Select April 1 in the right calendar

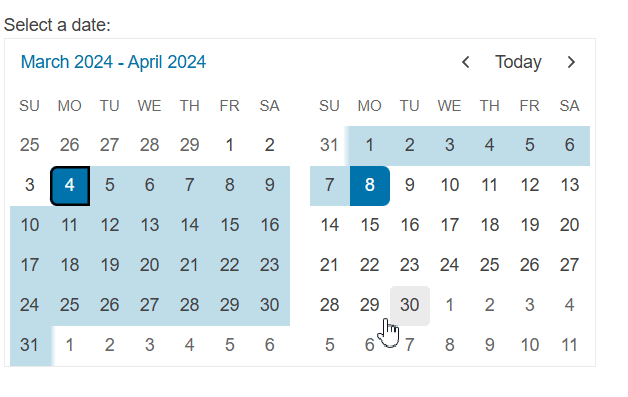(370, 146)
